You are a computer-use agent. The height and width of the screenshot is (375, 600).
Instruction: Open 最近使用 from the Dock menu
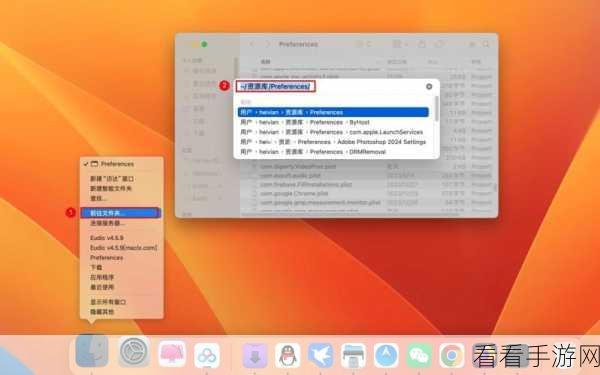coord(102,287)
